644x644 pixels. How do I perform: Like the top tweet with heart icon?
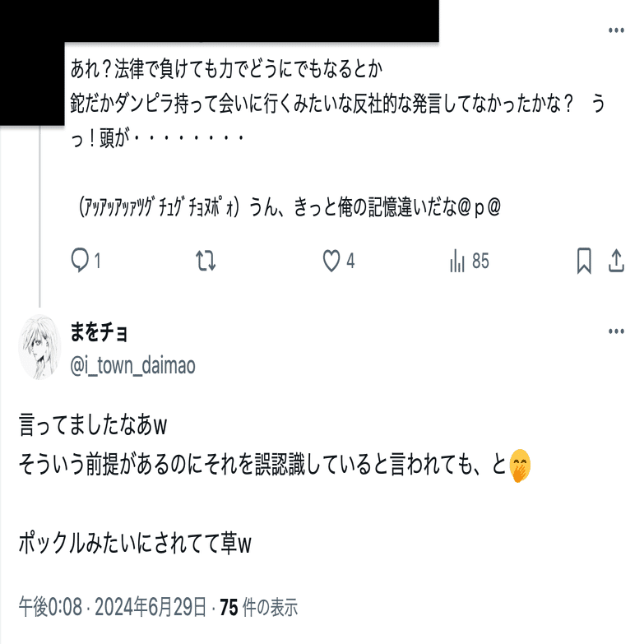click(x=331, y=261)
